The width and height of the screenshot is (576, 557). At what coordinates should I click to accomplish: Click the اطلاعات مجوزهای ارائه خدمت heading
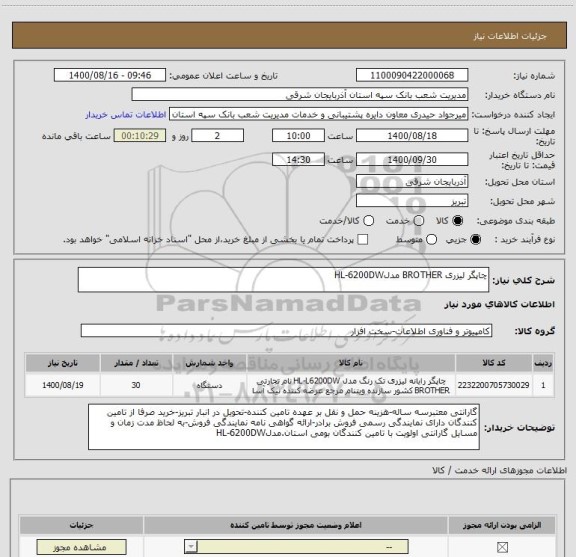click(x=499, y=470)
